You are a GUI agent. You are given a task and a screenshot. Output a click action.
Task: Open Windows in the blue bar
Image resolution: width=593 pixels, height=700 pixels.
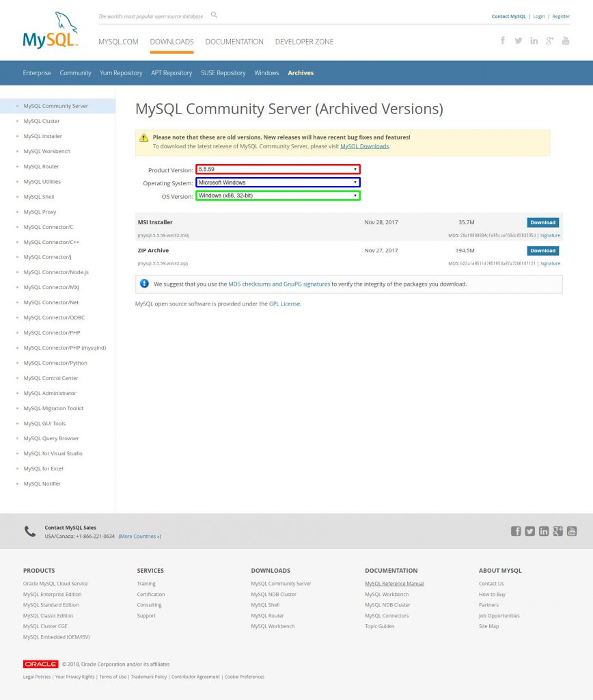266,72
